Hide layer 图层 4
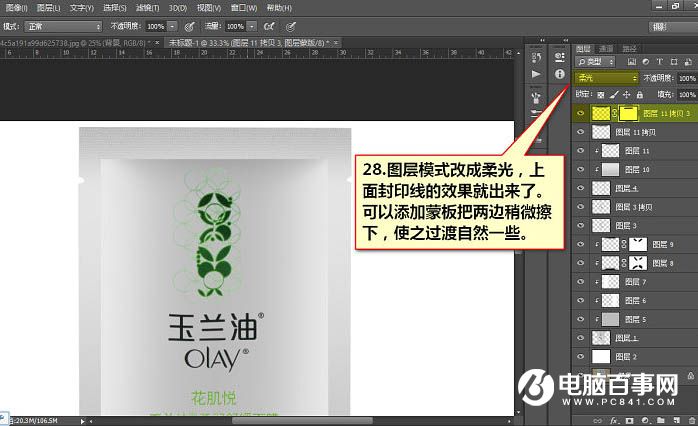 [x=580, y=188]
